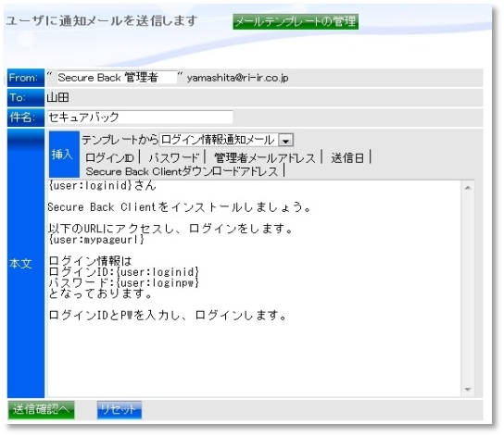Click the {user:mypageurl} text in body
Screen dimensions: 504x436
pos(96,240)
